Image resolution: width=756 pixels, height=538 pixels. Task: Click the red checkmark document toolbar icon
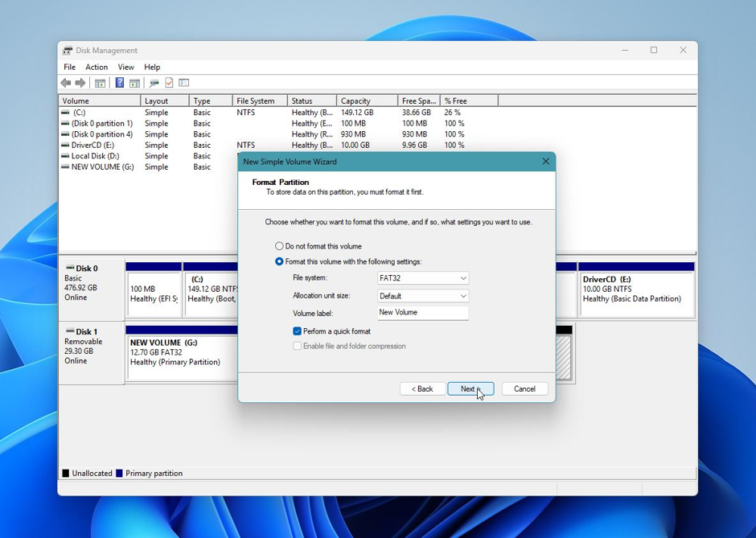tap(169, 83)
